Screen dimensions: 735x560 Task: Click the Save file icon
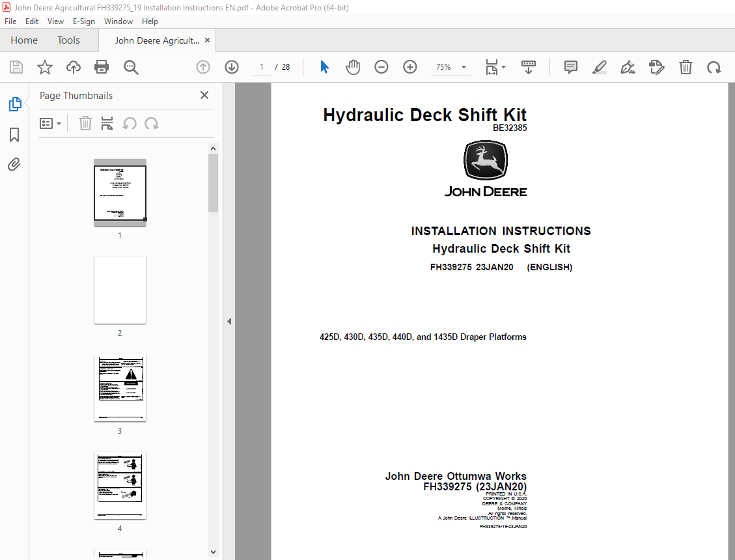pos(16,67)
